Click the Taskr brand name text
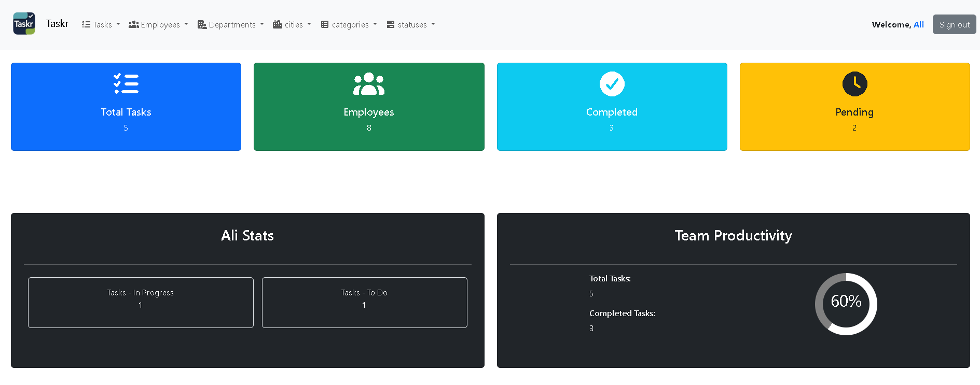 [x=57, y=24]
